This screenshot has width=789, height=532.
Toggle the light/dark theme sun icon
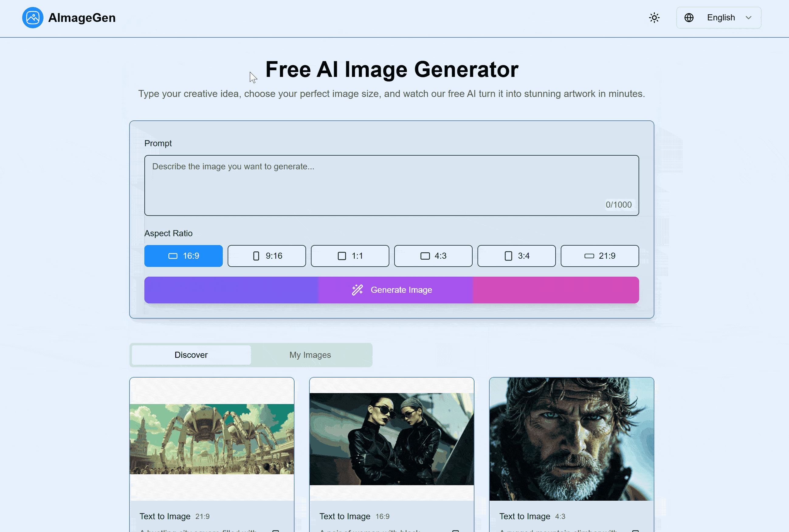coord(654,18)
